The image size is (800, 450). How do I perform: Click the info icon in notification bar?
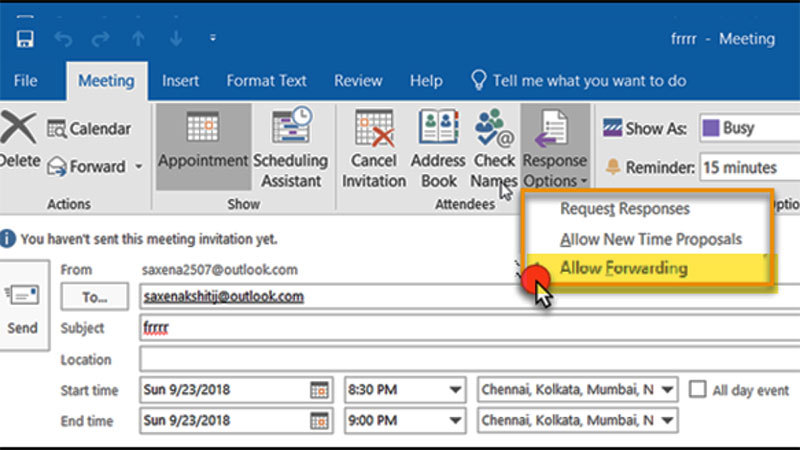(x=8, y=239)
